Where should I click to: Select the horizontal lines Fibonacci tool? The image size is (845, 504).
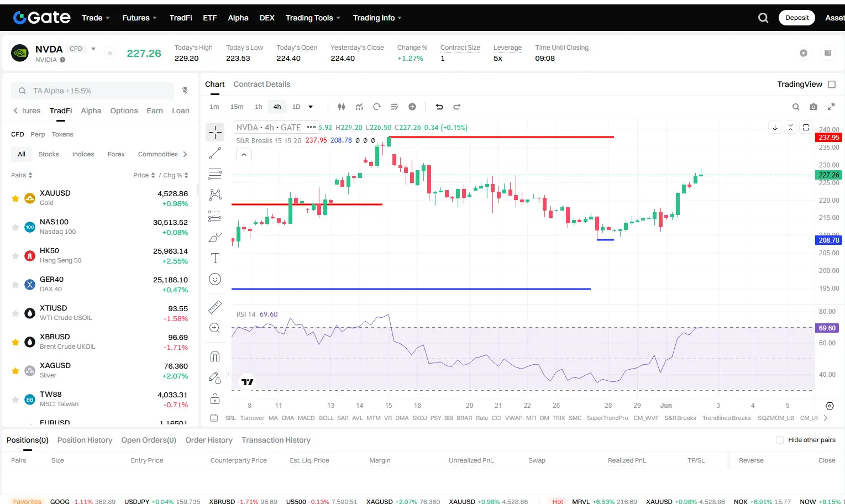click(x=215, y=174)
